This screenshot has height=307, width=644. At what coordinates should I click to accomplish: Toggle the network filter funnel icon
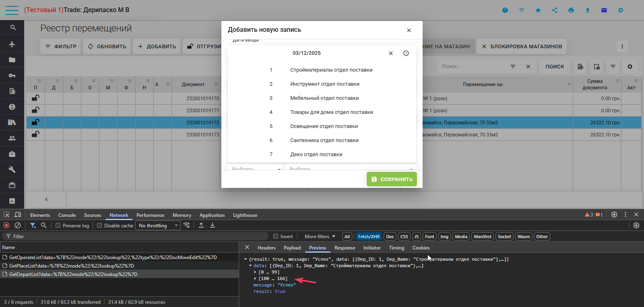(33, 225)
